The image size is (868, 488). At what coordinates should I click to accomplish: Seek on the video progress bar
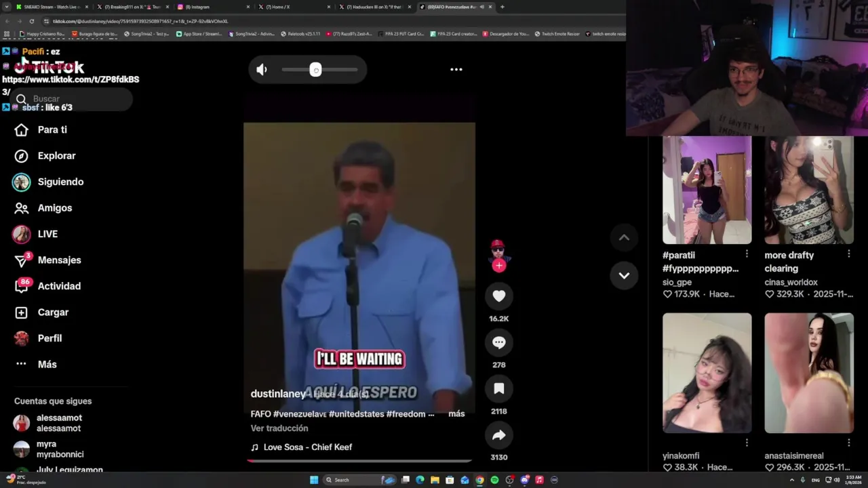point(359,461)
